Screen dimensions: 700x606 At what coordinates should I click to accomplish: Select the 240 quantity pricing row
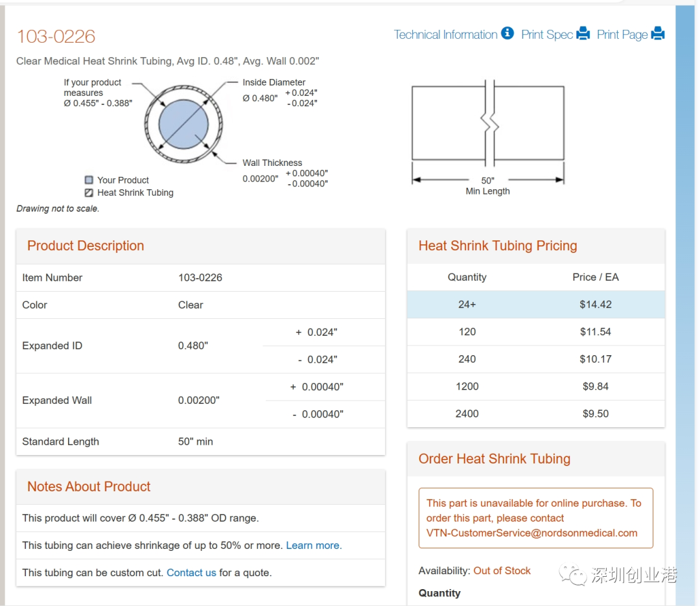536,359
